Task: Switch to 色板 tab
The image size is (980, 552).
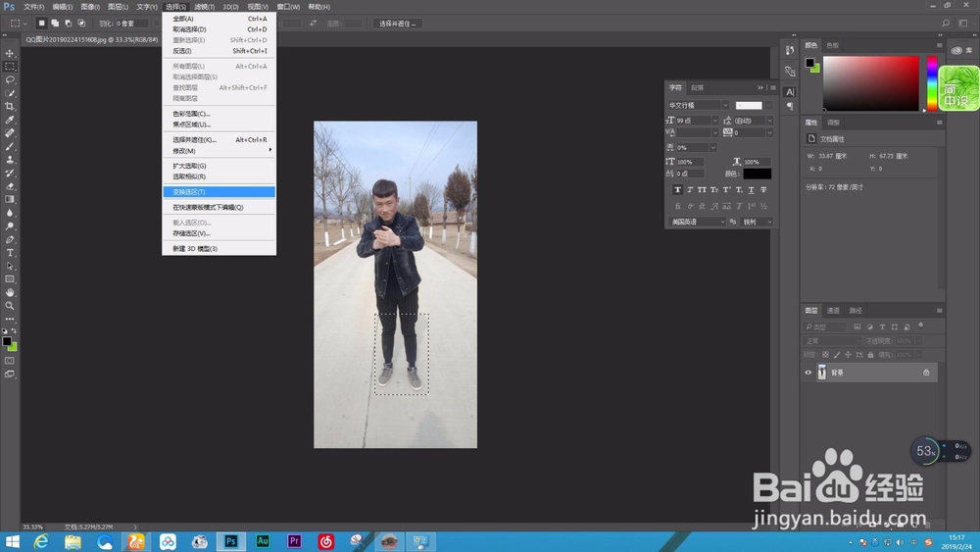Action: (x=832, y=45)
